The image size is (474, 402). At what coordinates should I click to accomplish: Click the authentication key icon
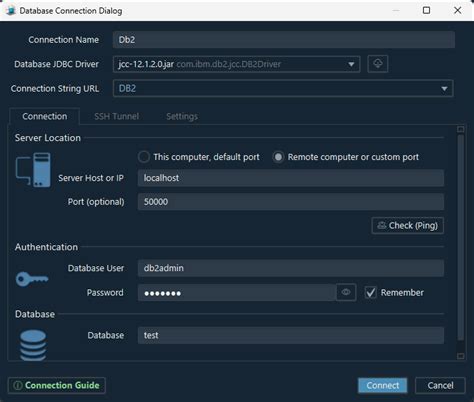[32, 279]
